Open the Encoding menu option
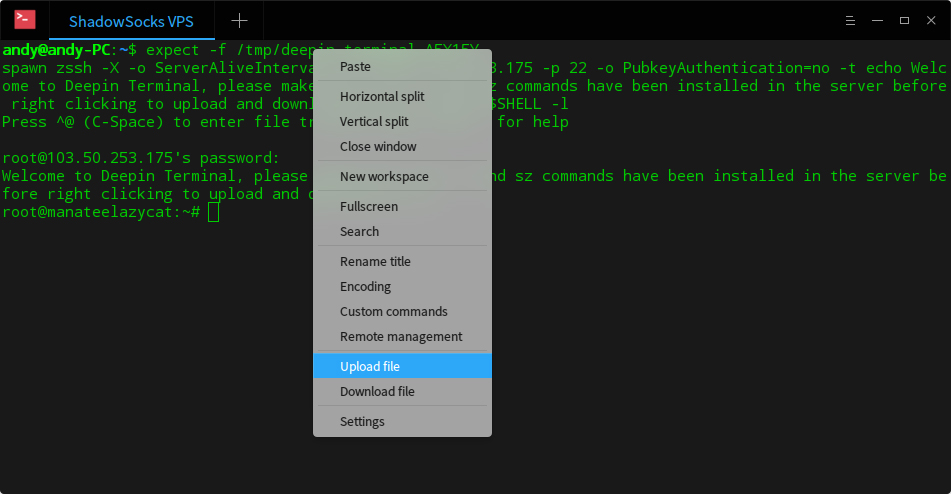Image resolution: width=951 pixels, height=494 pixels. [x=365, y=287]
